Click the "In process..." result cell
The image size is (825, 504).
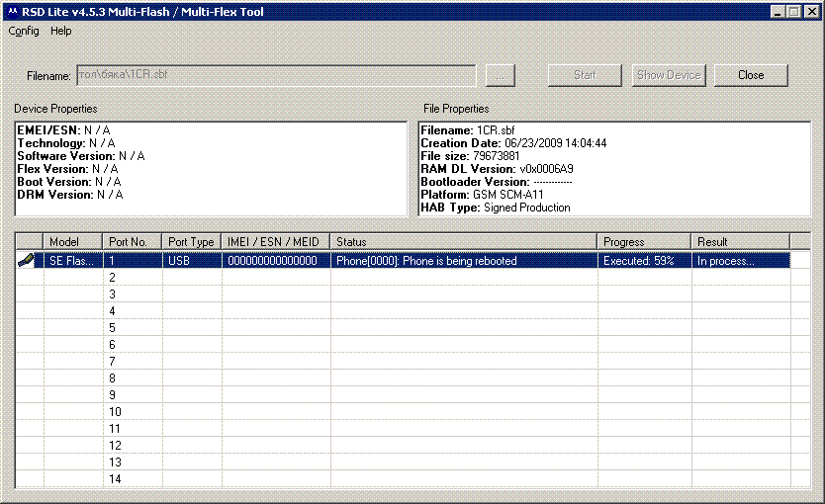click(741, 261)
